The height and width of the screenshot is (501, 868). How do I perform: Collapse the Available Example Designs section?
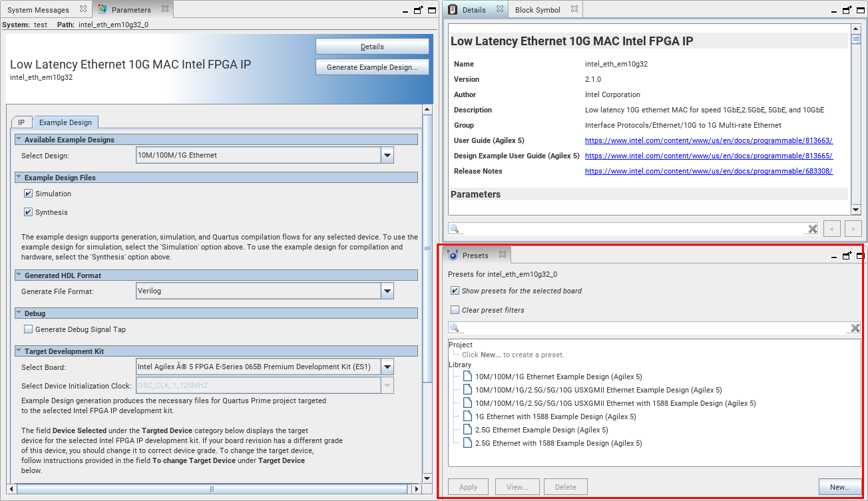(19, 140)
